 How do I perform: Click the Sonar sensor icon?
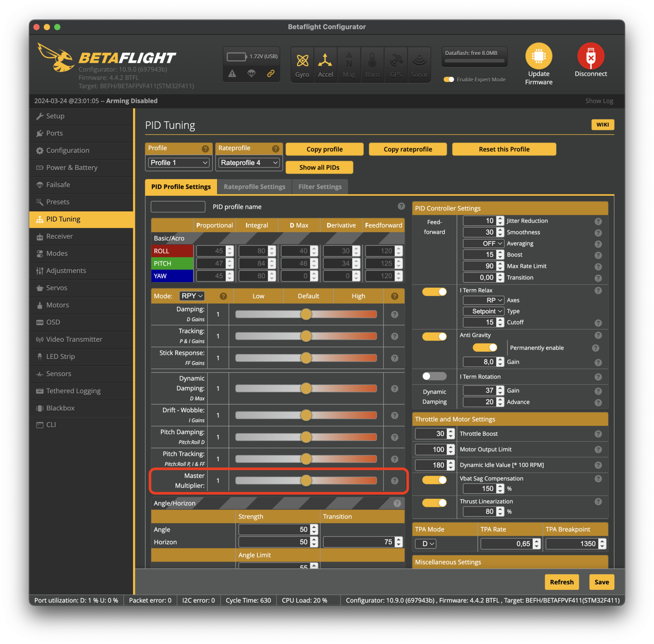(x=419, y=61)
